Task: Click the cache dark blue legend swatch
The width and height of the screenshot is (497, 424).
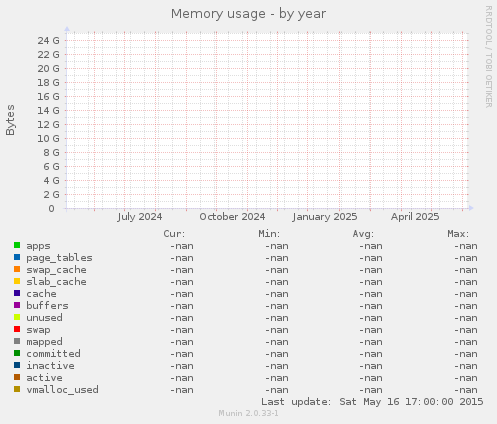Action: coord(17,293)
